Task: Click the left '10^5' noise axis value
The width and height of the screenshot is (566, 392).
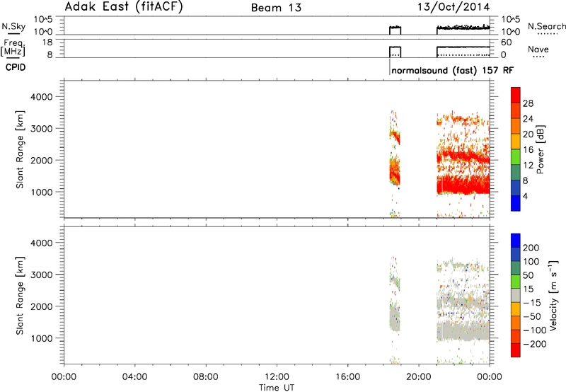Action: click(44, 19)
